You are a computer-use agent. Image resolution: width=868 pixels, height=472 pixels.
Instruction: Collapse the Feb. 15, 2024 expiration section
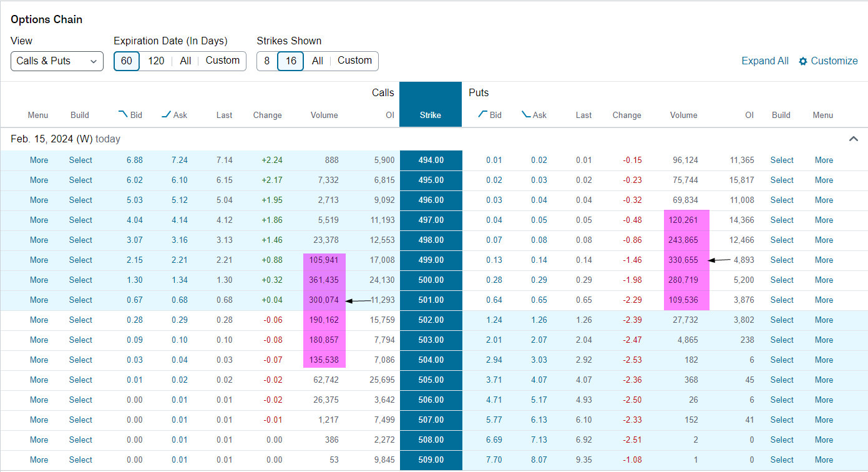point(854,139)
